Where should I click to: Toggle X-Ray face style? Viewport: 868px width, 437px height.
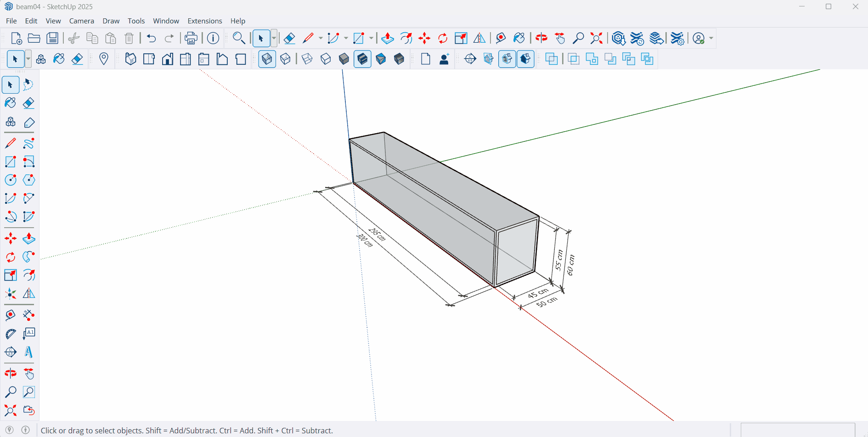click(267, 59)
